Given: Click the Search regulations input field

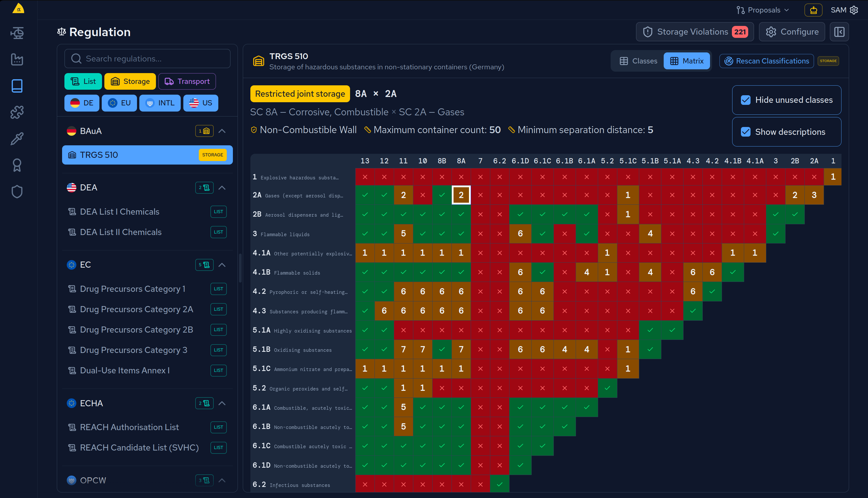Looking at the screenshot, I should (147, 59).
